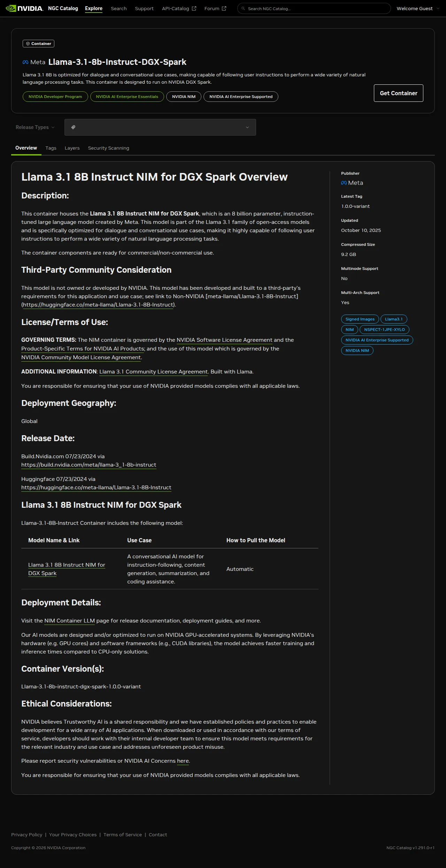
Task: Open the Explore menu item
Action: (94, 8)
